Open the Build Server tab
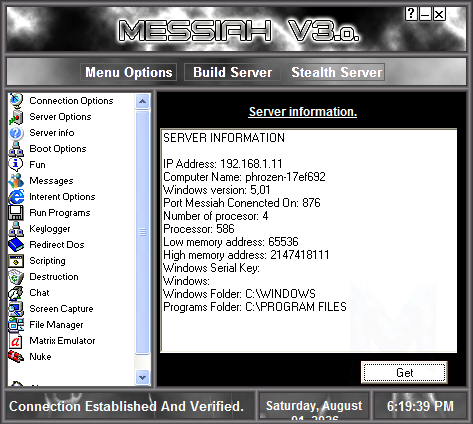Screen dimensions: 473x424 (x=232, y=72)
